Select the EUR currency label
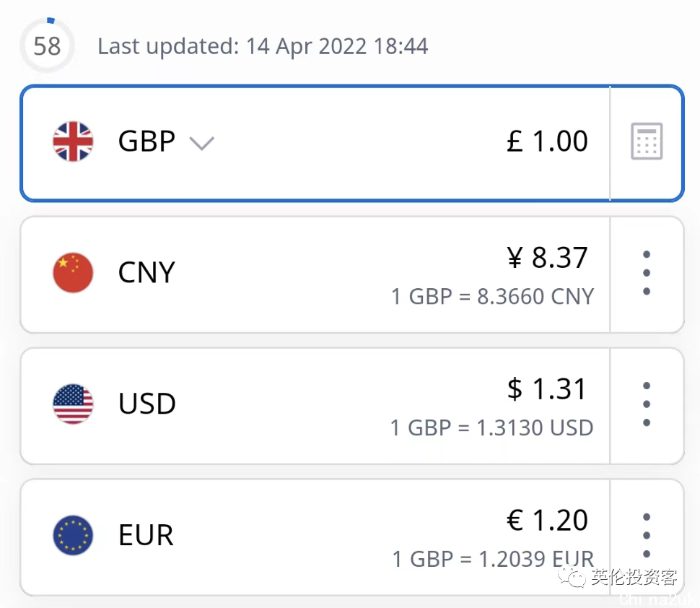Viewport: 700px width, 608px height. [x=146, y=535]
